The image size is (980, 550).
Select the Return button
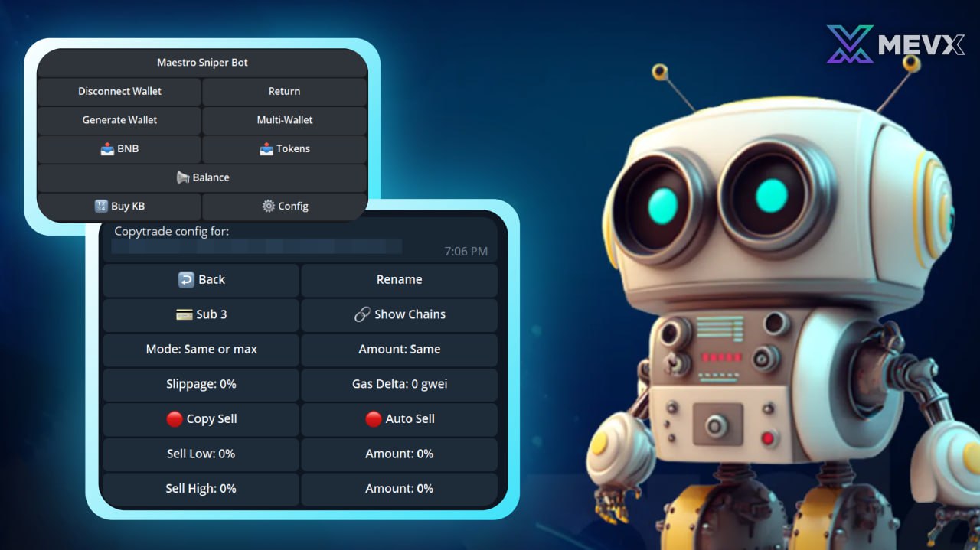click(x=285, y=91)
